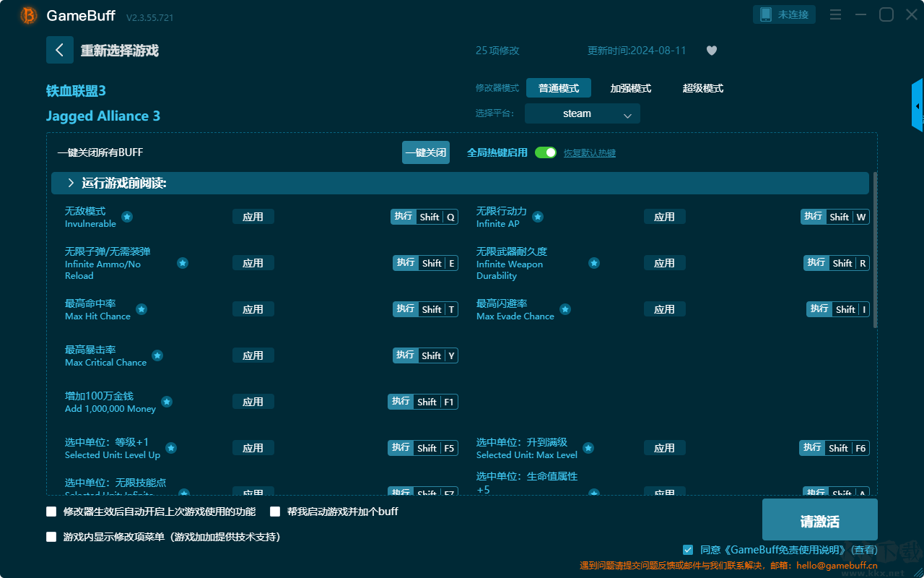This screenshot has height=578, width=924.
Task: Apply Selected Unit: Level Up cheat
Action: pyautogui.click(x=253, y=448)
